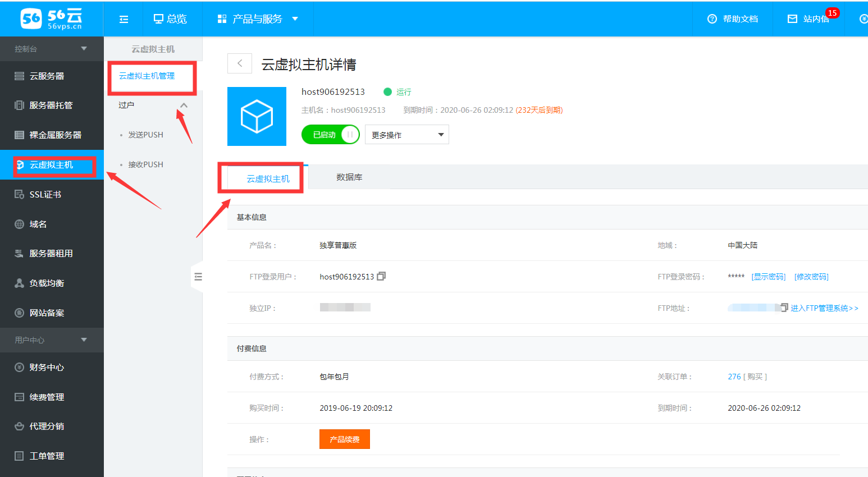
Task: Copy the FTP address icon
Action: coord(784,307)
